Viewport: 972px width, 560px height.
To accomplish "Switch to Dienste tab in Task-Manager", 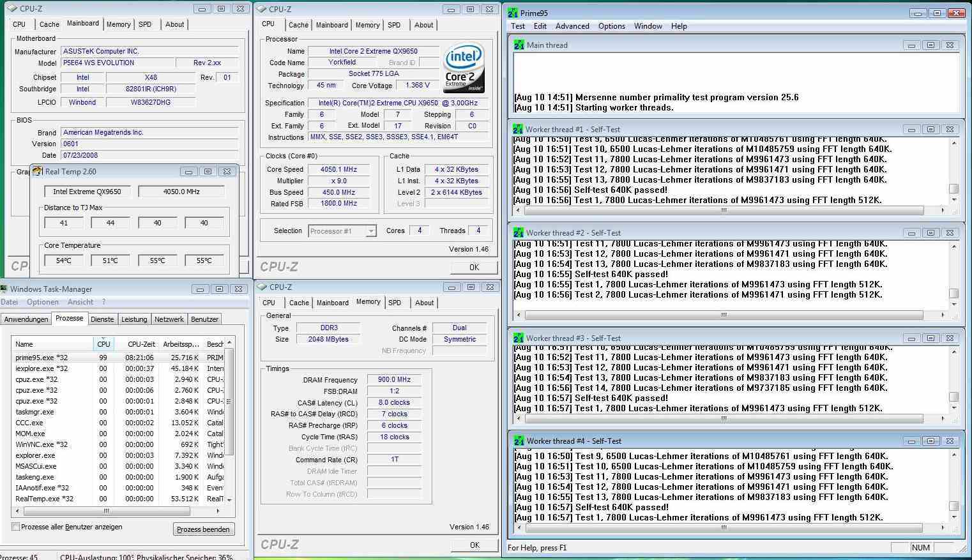I will 102,319.
